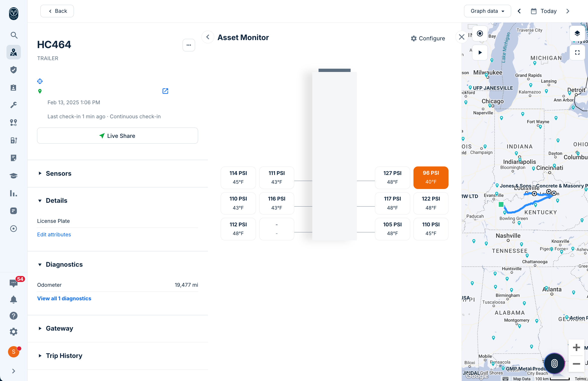Screen dimensions: 588x381
Task: Open the search icon in sidebar
Action: pos(14,35)
